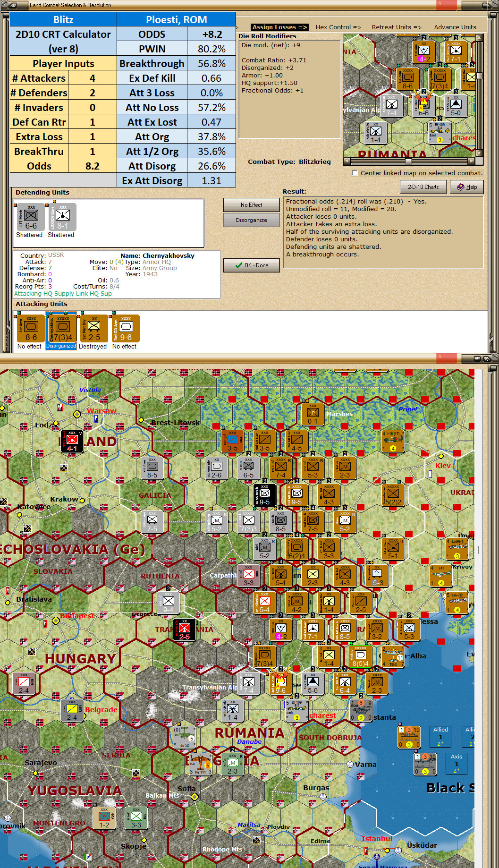The height and width of the screenshot is (868, 499).
Task: Click mini map scroll right arrow
Action: (472, 161)
